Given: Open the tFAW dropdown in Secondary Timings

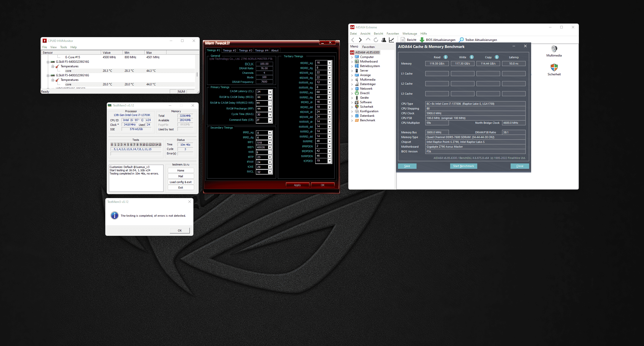Looking at the screenshot, I should (x=270, y=162).
